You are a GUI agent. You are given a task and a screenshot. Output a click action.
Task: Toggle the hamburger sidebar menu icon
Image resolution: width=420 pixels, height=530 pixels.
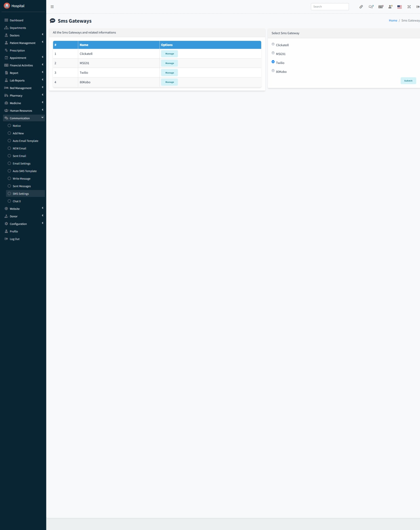tap(52, 7)
